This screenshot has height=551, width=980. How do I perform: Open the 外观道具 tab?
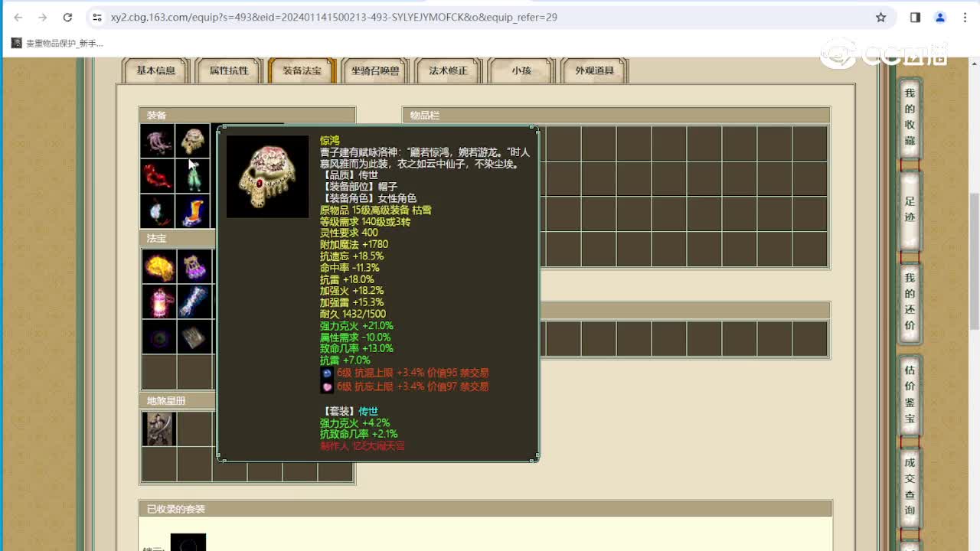[594, 70]
